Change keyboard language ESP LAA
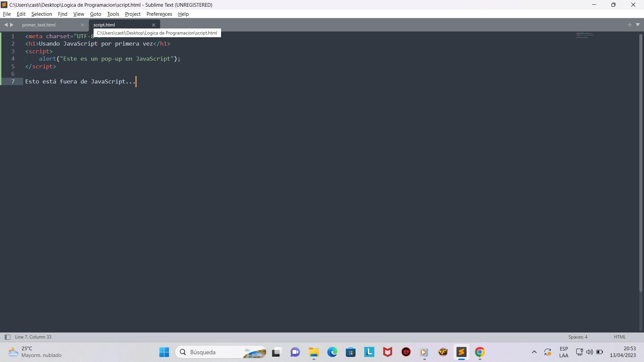 tap(564, 352)
